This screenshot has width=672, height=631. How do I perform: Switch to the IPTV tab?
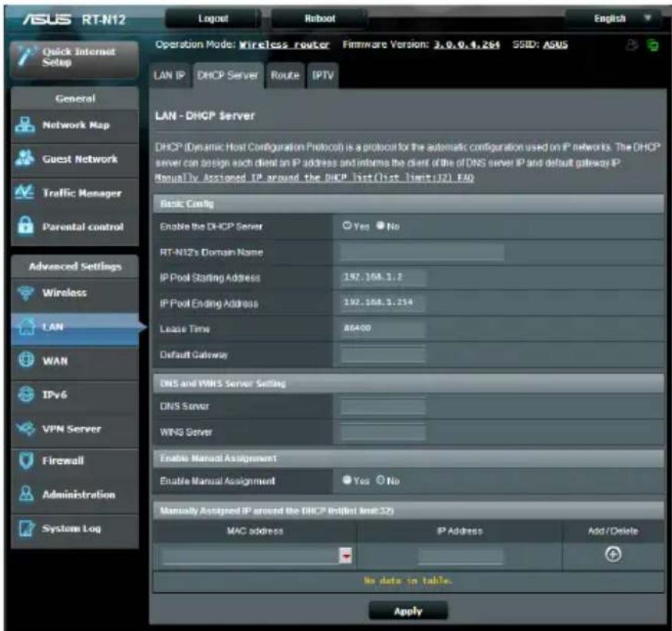point(323,75)
